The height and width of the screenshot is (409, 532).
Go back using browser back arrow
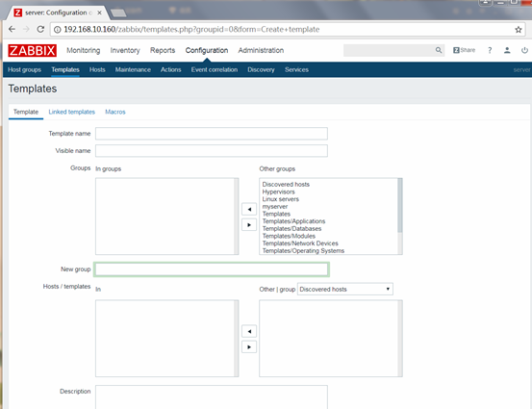click(12, 29)
